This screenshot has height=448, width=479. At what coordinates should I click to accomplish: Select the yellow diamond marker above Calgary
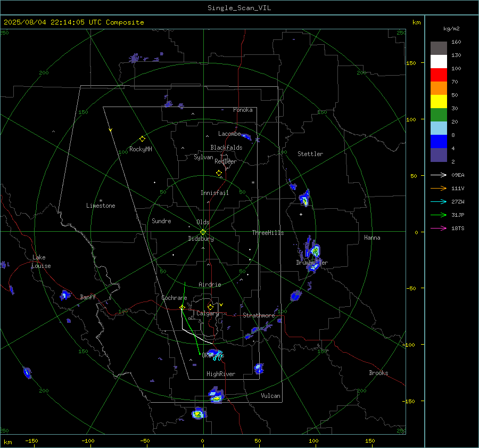click(x=210, y=307)
